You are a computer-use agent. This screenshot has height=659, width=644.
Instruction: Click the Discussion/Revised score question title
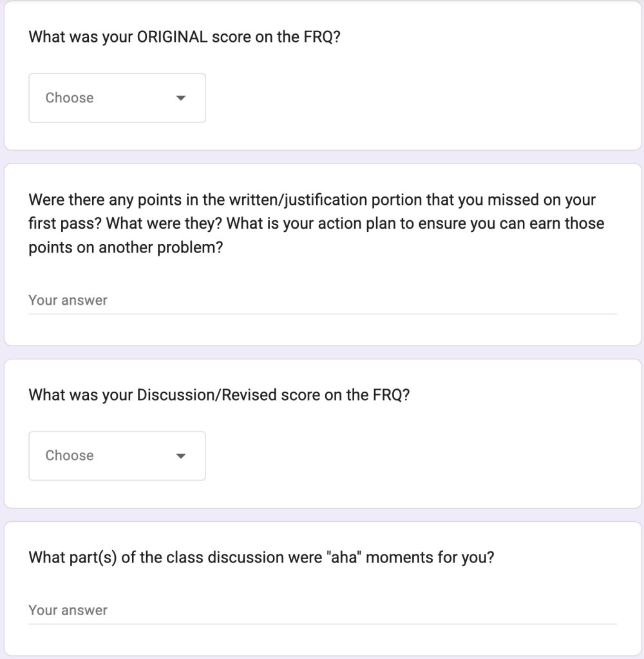pyautogui.click(x=219, y=395)
